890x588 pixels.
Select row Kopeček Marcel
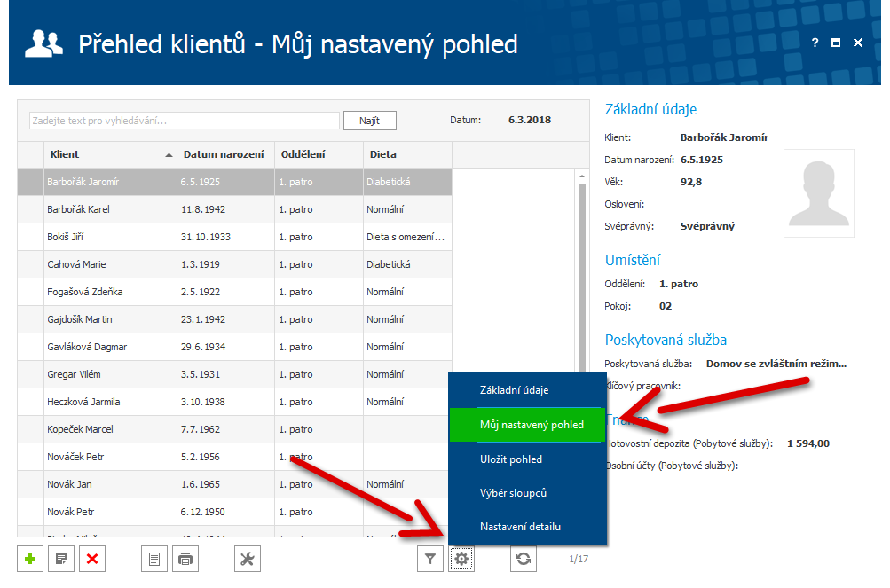234,429
